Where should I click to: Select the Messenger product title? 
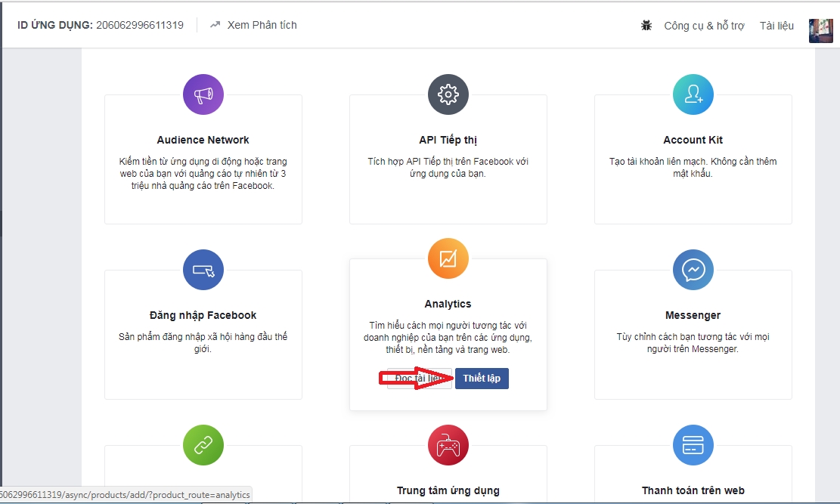[693, 315]
